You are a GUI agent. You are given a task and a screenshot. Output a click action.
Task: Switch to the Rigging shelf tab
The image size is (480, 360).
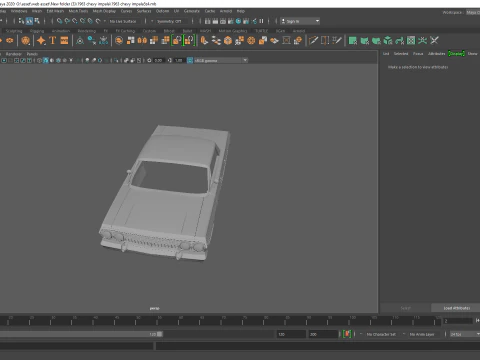click(37, 31)
